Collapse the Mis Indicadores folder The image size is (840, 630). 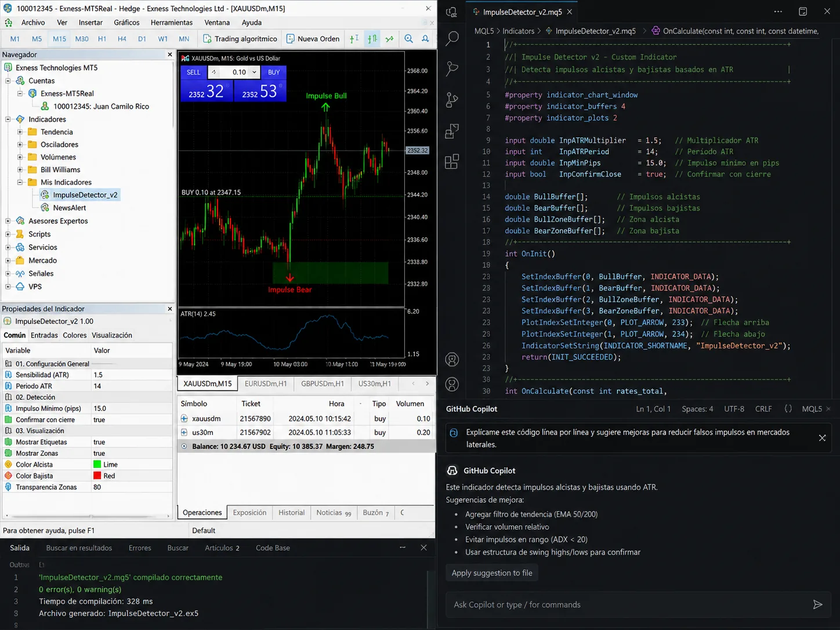20,182
